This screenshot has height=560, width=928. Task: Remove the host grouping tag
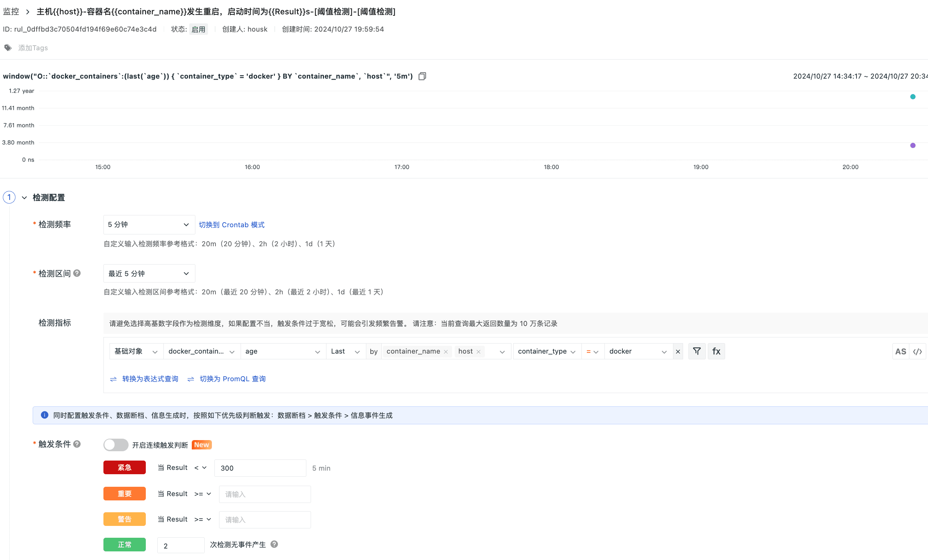(478, 351)
